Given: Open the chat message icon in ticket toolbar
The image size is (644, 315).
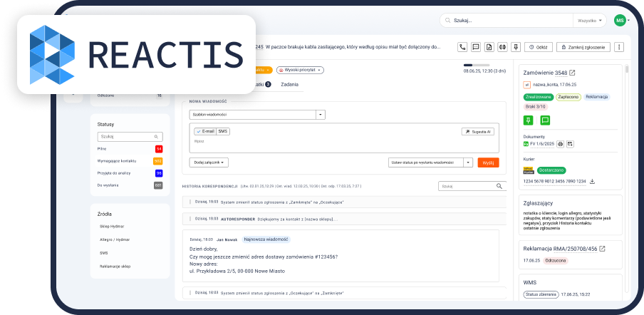Looking at the screenshot, I should coord(476,47).
